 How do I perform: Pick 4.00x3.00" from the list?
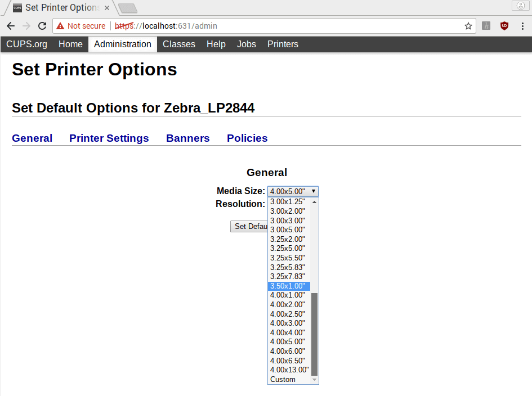(x=289, y=323)
